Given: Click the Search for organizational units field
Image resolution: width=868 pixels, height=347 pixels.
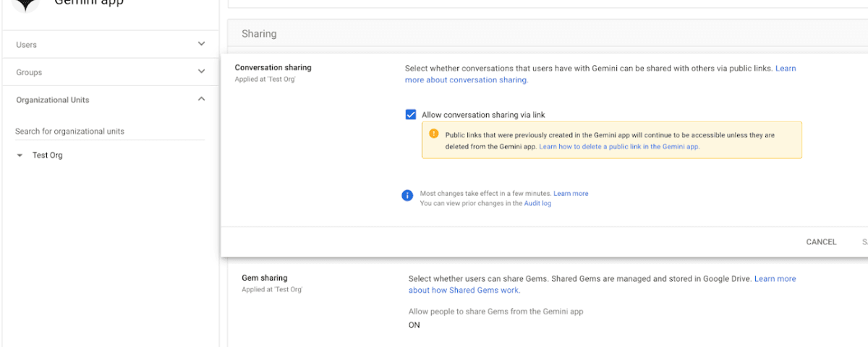Looking at the screenshot, I should [109, 132].
